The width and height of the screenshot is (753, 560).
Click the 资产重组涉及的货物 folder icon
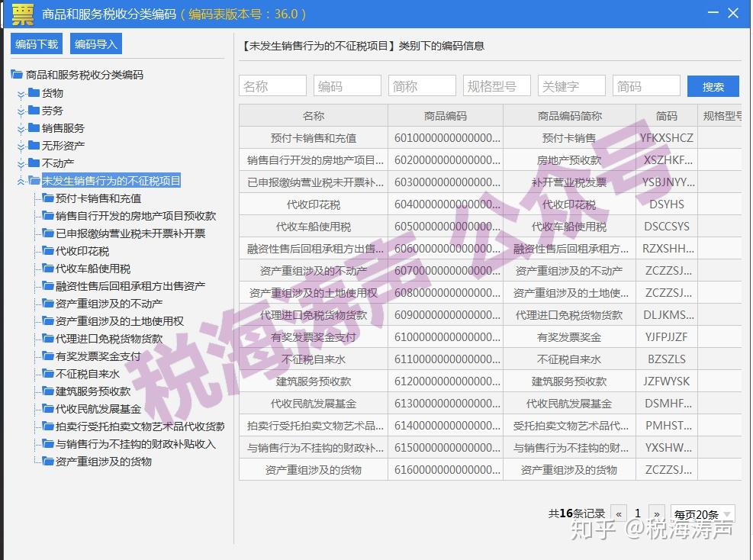(x=47, y=461)
